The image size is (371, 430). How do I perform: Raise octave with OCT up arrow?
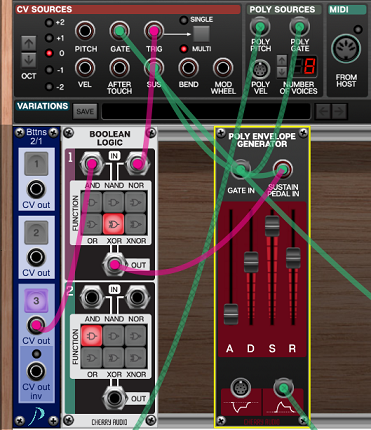coord(29,44)
